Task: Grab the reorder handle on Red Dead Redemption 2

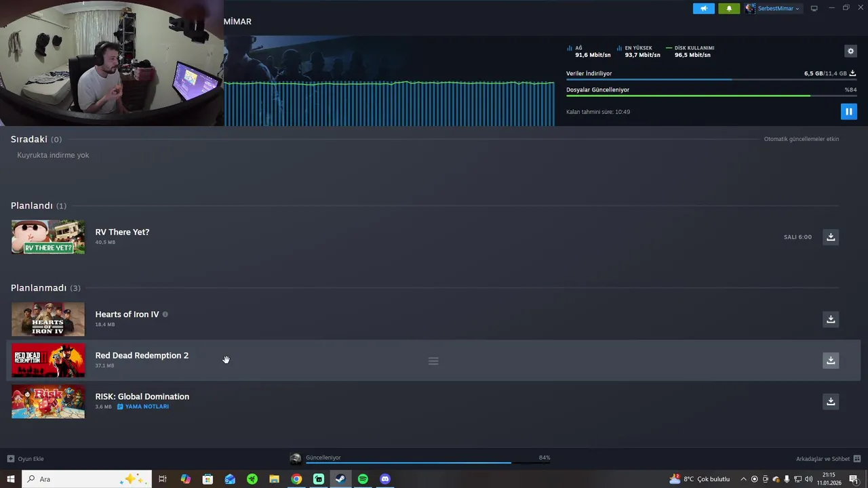Action: pos(433,361)
